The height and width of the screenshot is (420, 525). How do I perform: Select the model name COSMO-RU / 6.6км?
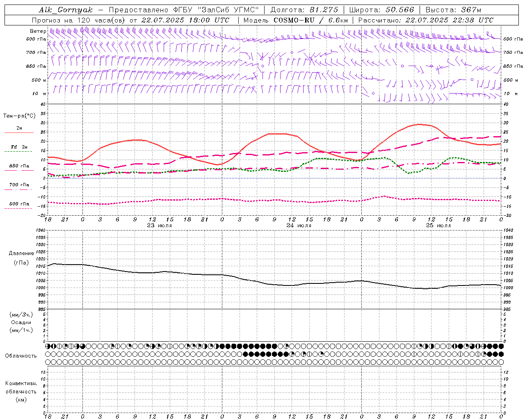(310, 20)
